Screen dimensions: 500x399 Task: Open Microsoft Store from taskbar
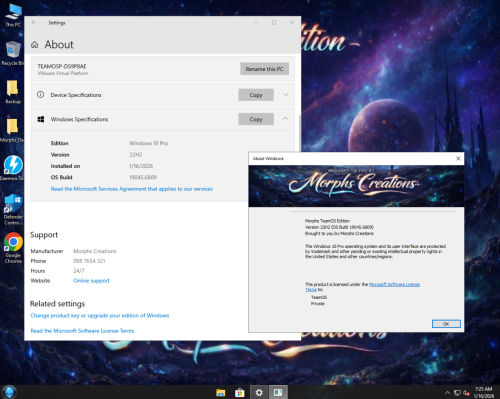click(239, 393)
